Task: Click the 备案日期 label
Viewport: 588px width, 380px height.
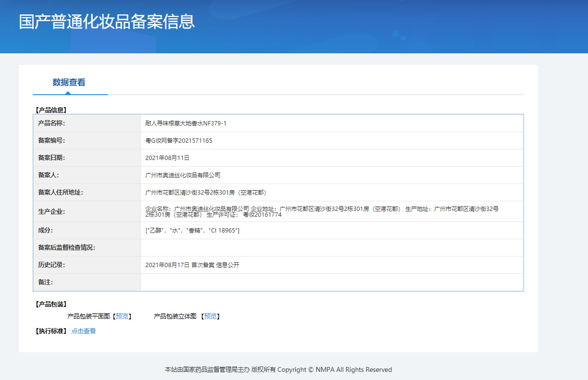Action: coord(51,158)
